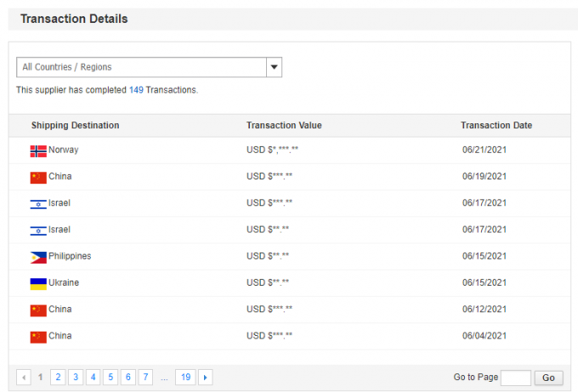Screen dimensions: 578x392
Task: Open the All Countries / Regions dropdown
Action: (x=141, y=67)
